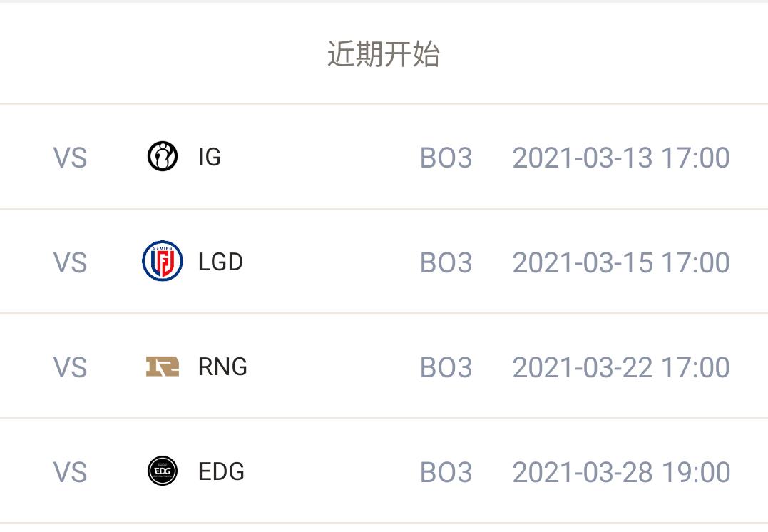The image size is (768, 532).
Task: Click the VS text beside IG
Action: click(x=70, y=158)
